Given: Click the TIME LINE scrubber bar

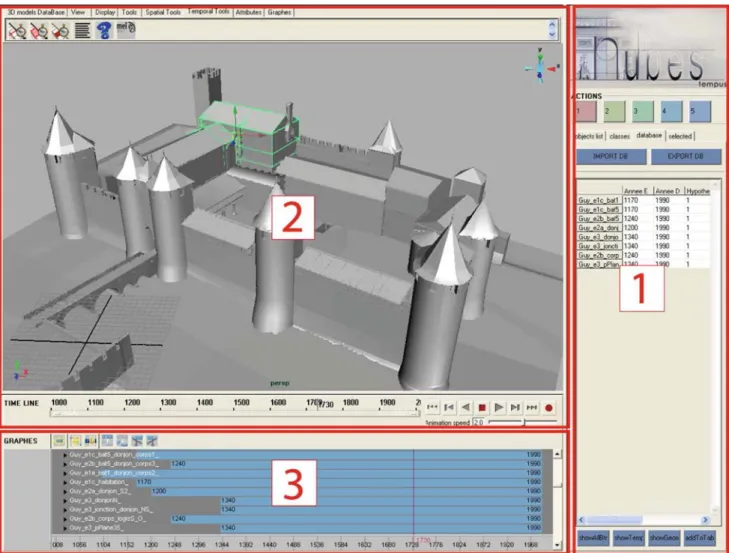Looking at the screenshot, I should 234,413.
